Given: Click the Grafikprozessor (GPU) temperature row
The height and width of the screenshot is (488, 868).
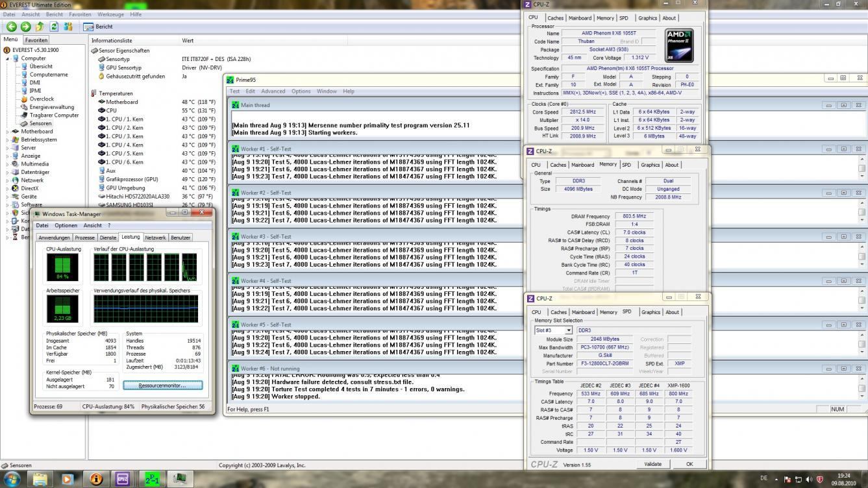Looking at the screenshot, I should [x=156, y=179].
